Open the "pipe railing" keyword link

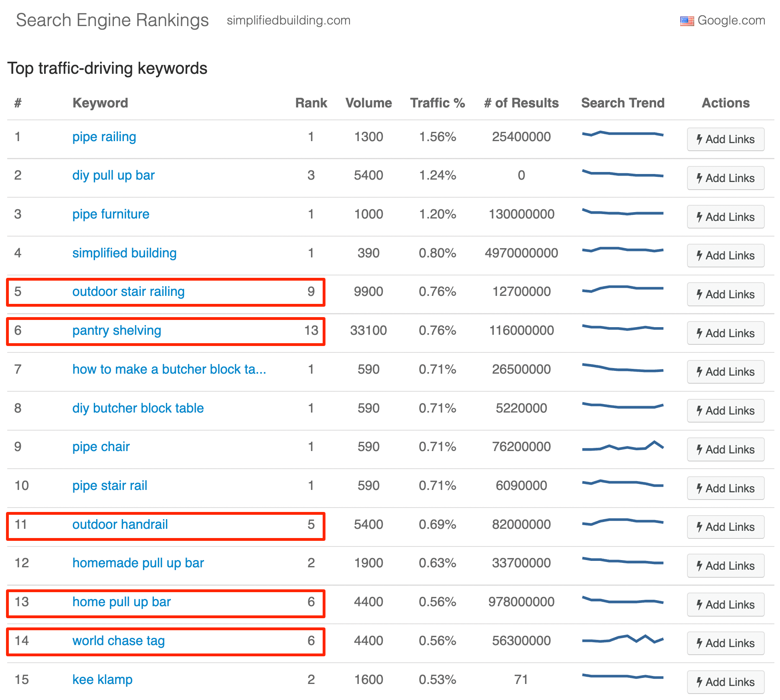[x=104, y=137]
